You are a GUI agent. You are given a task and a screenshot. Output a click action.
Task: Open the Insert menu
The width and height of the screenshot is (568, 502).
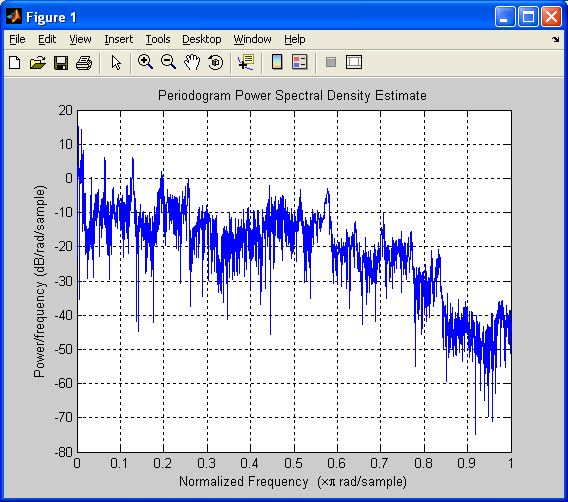tap(118, 39)
